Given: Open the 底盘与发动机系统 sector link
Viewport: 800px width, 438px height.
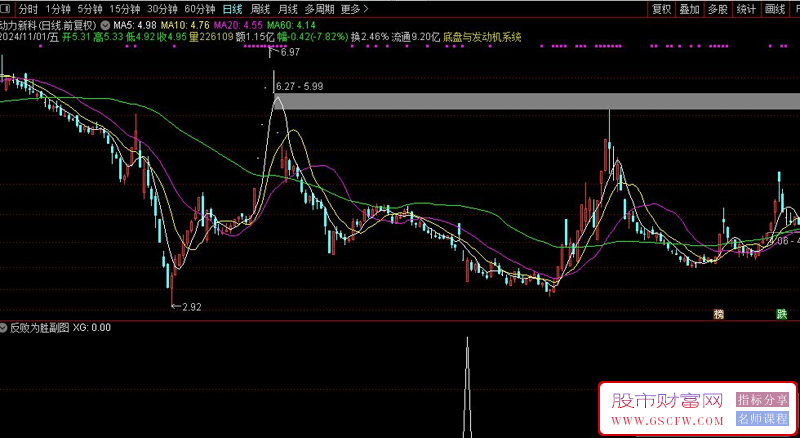Looking at the screenshot, I should [x=482, y=37].
